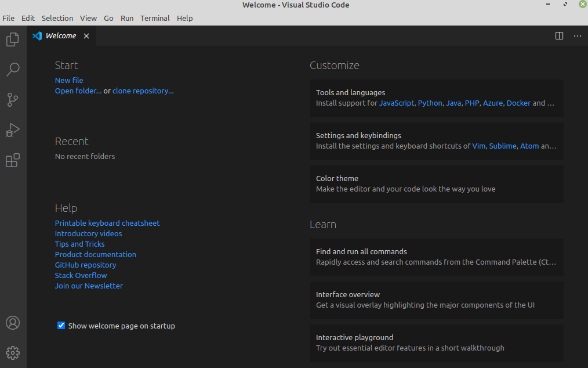Open the Search view icon
Screen dimensions: 588x368
pyautogui.click(x=13, y=70)
